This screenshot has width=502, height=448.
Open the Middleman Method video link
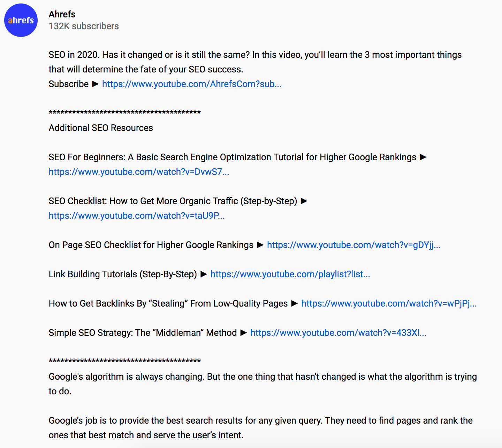(x=338, y=333)
